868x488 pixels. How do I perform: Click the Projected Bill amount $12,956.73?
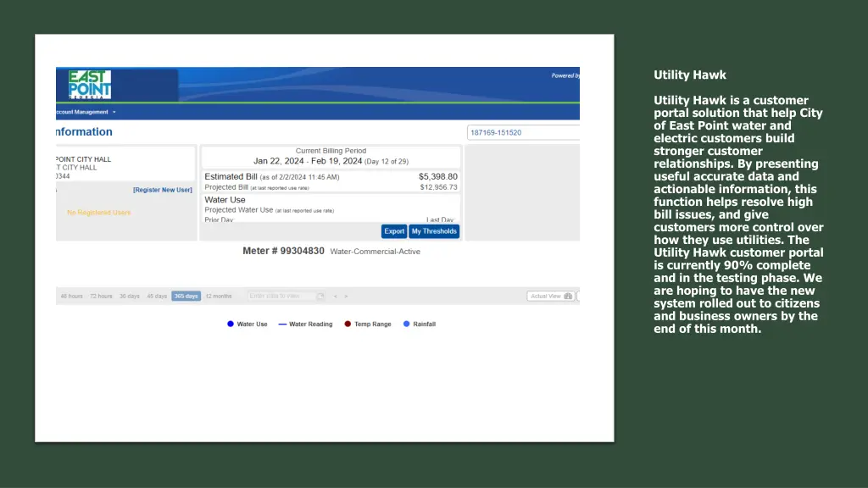pos(438,187)
